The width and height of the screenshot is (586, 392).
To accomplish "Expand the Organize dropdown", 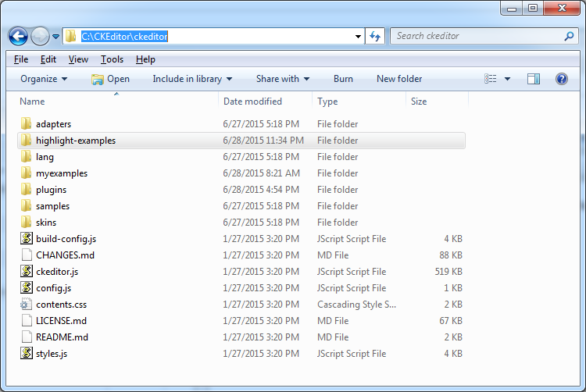I will (44, 79).
